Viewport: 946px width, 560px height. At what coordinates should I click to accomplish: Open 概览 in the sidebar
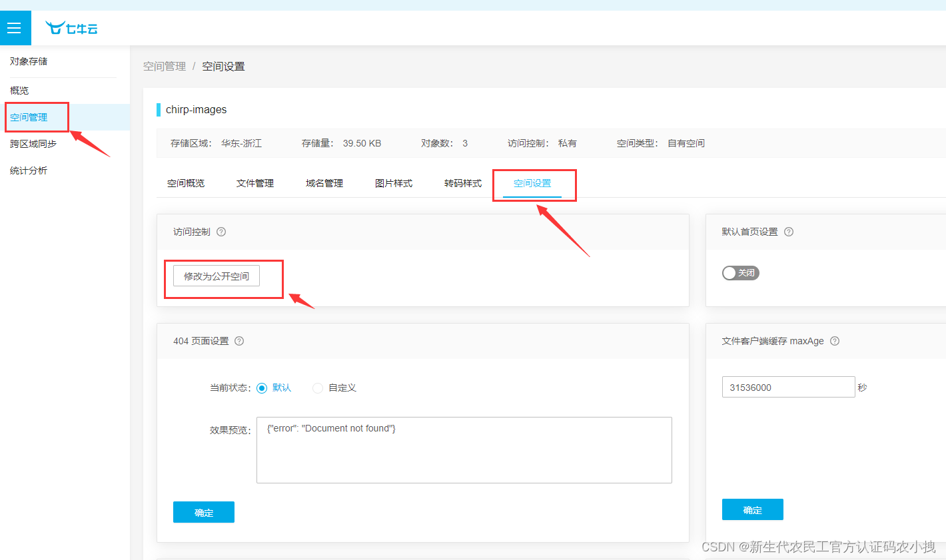coord(19,91)
